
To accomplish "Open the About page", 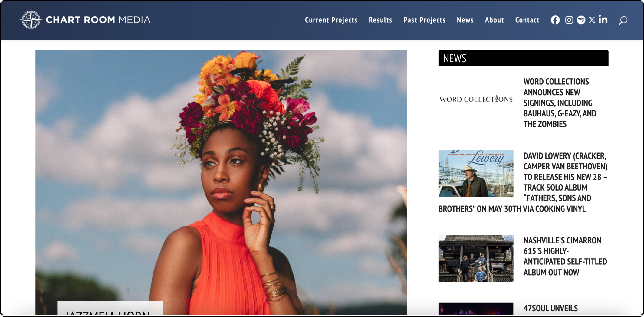I will 494,20.
